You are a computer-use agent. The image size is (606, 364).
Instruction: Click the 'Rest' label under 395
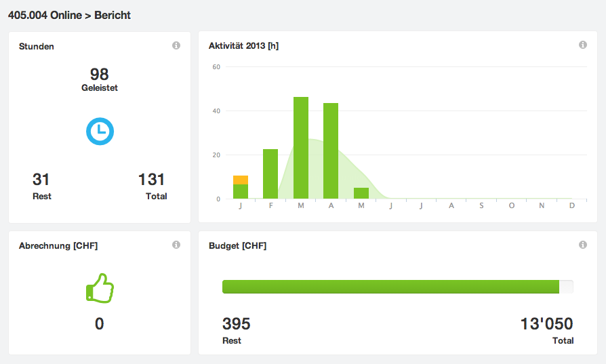coord(232,340)
